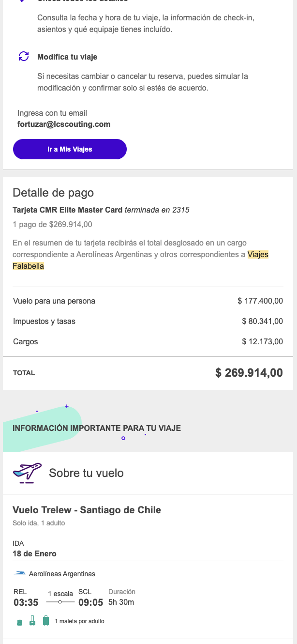Image resolution: width=297 pixels, height=644 pixels.
Task: Click the highlighted Viajes Falabella text
Action: click(258, 255)
